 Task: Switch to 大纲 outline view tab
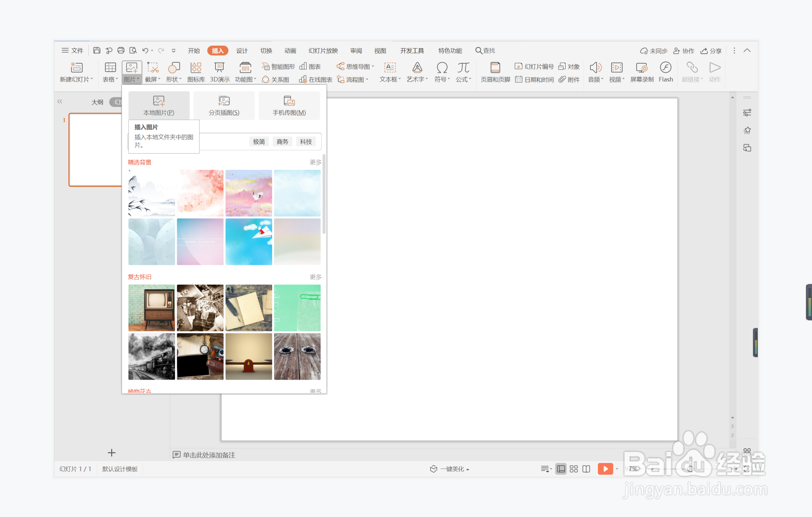[x=97, y=102]
